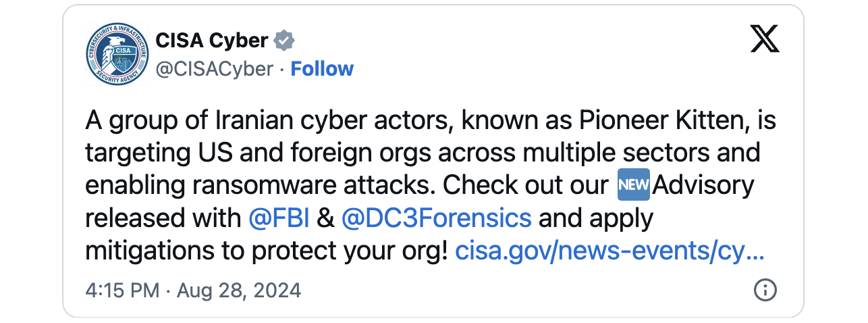Click the word "Advisory" in the tweet
Viewport: 868px width, 323px height.
(x=703, y=184)
